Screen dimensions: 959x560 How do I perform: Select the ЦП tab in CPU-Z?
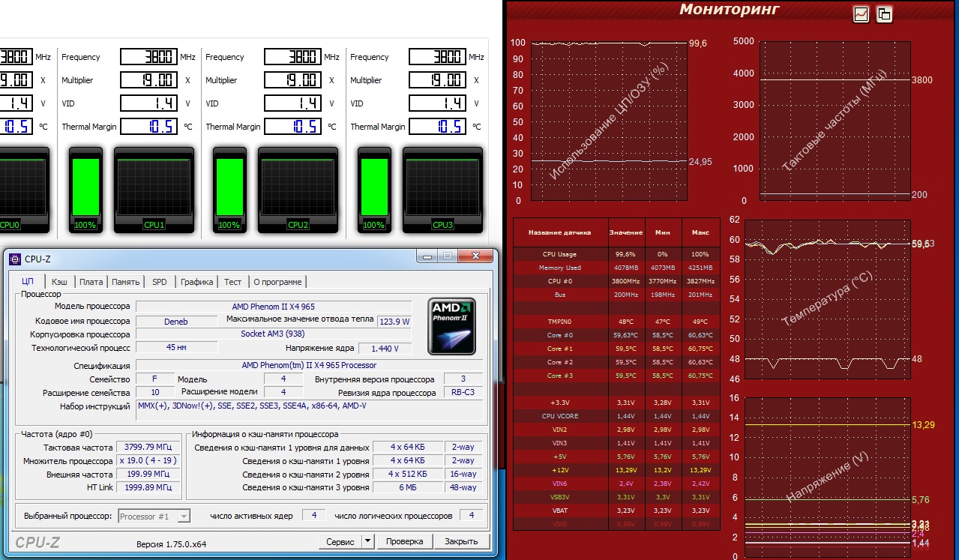(28, 281)
